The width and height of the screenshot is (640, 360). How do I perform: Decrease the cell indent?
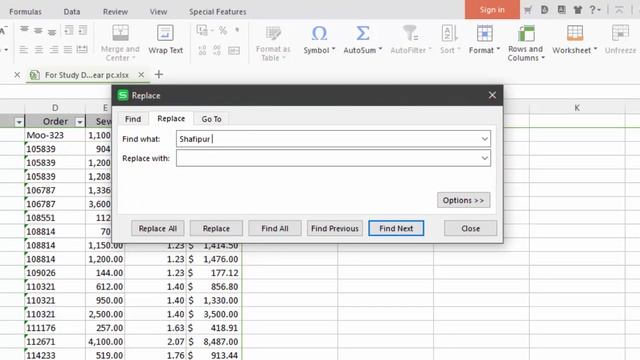(69, 30)
